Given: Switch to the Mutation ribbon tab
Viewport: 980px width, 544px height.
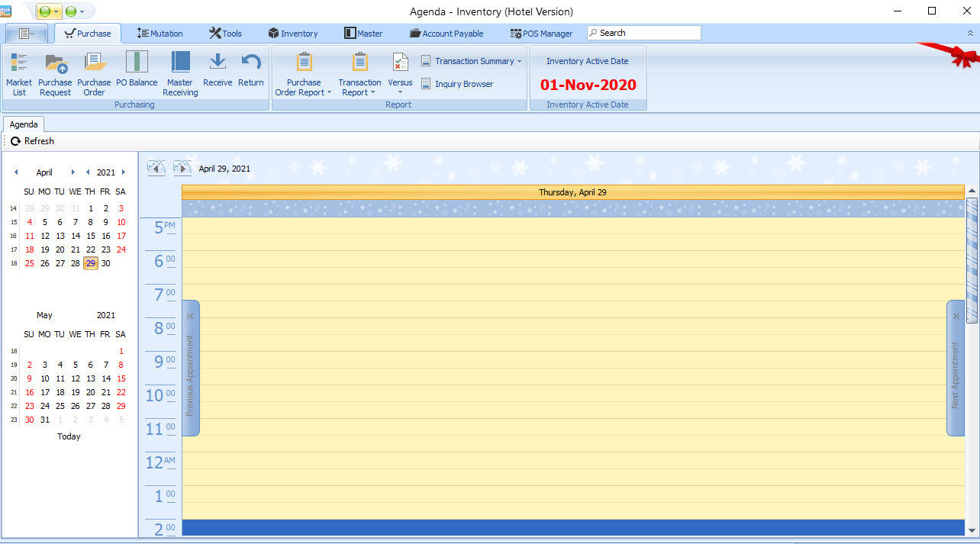Looking at the screenshot, I should [x=160, y=34].
